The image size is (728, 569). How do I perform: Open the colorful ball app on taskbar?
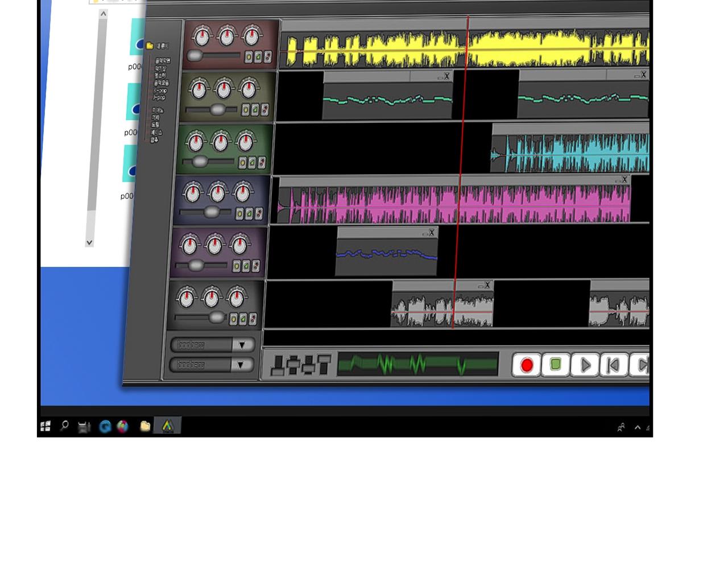pos(123,426)
